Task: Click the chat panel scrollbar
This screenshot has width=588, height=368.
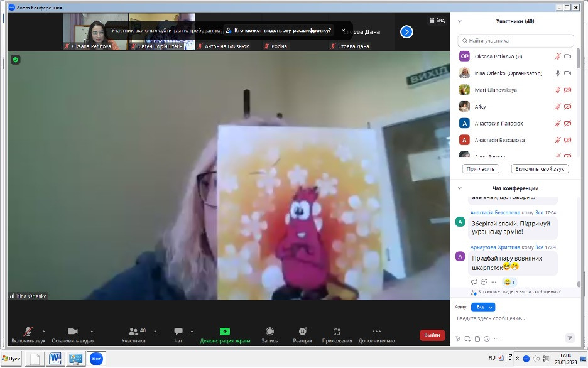Action: coord(578,284)
